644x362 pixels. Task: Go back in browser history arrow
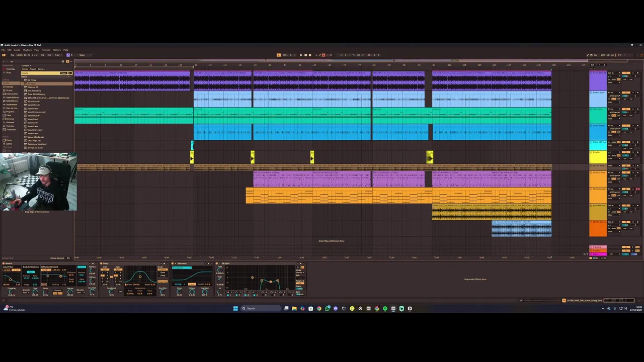tap(4, 61)
